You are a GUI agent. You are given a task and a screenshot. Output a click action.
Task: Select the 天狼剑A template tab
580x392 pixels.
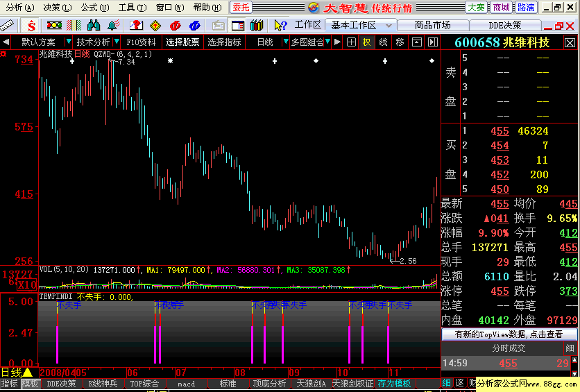point(311,384)
